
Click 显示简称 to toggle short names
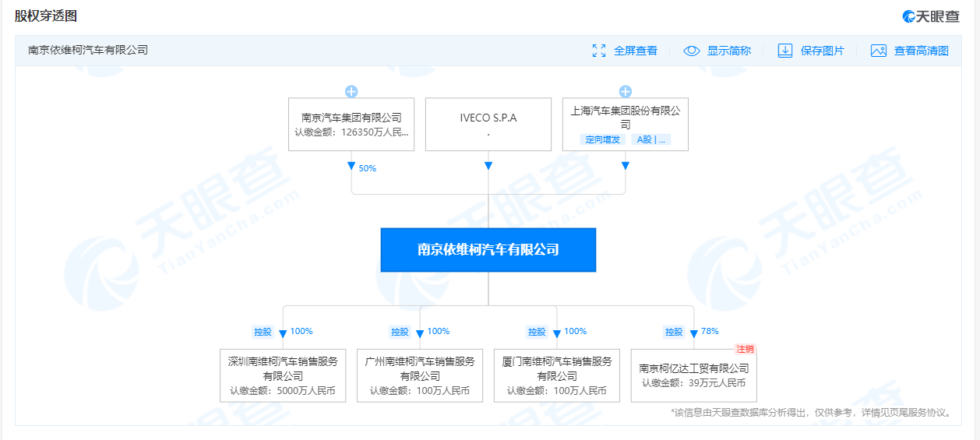(728, 51)
